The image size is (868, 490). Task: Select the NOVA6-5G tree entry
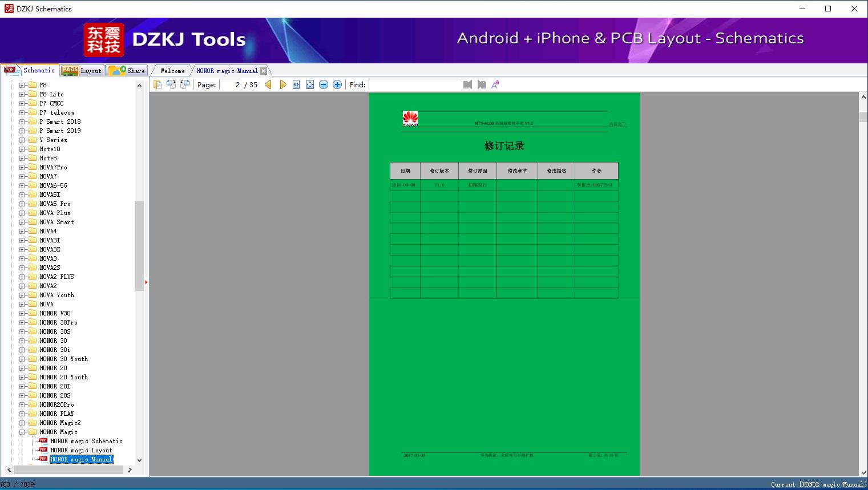click(x=54, y=185)
